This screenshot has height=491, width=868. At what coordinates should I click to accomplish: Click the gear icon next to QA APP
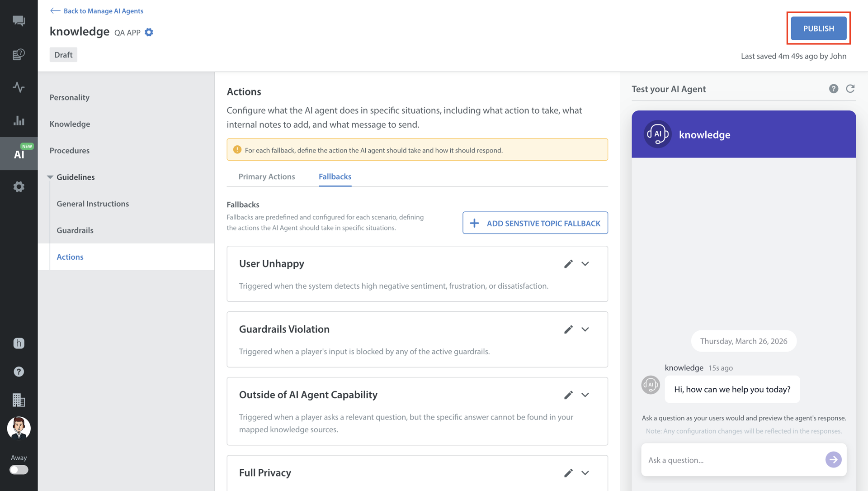point(149,32)
